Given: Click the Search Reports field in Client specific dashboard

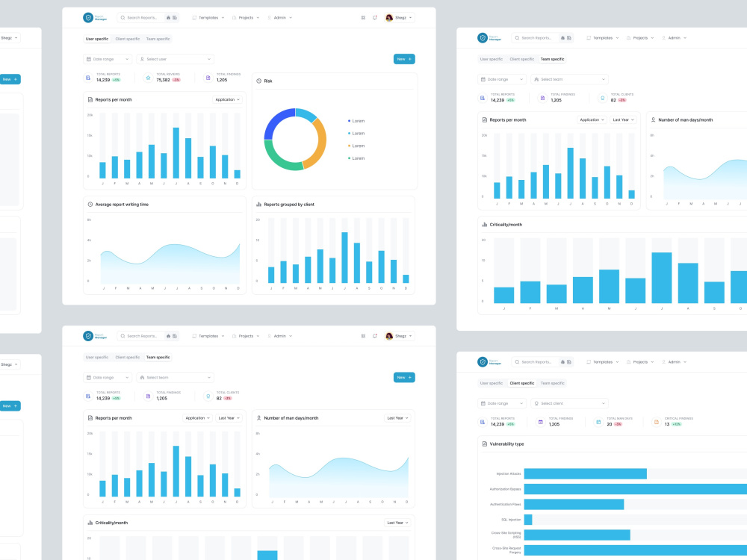Looking at the screenshot, I should click(542, 362).
